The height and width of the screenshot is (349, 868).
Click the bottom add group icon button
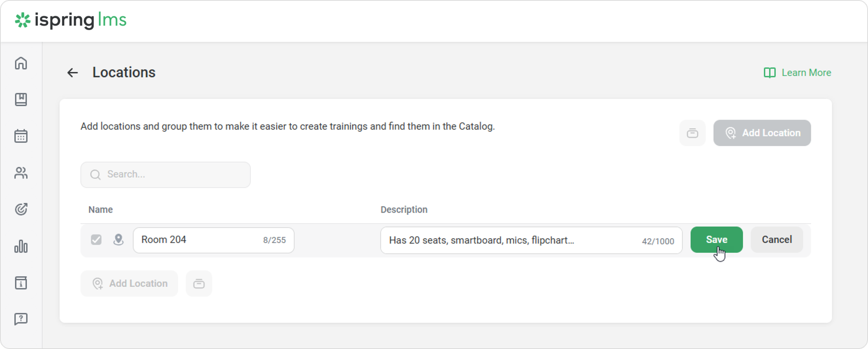199,284
